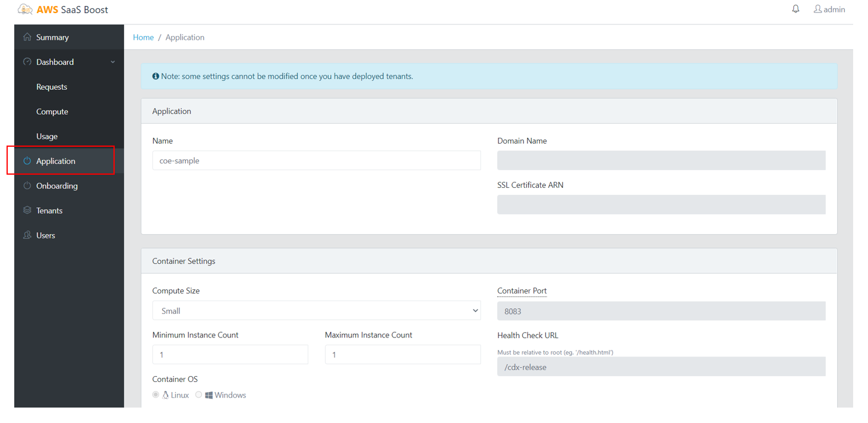Click the Home breadcrumb link
This screenshot has height=423, width=868.
(143, 37)
